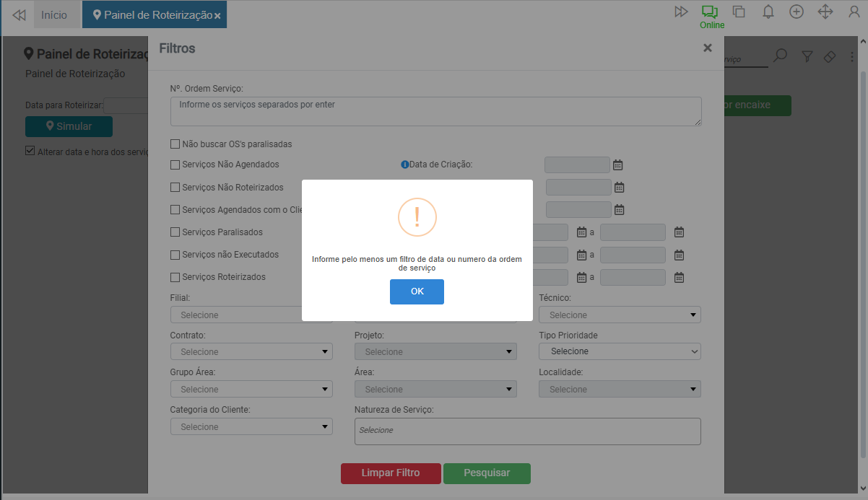The width and height of the screenshot is (868, 500).
Task: Click the plus circle icon in header
Action: (797, 12)
